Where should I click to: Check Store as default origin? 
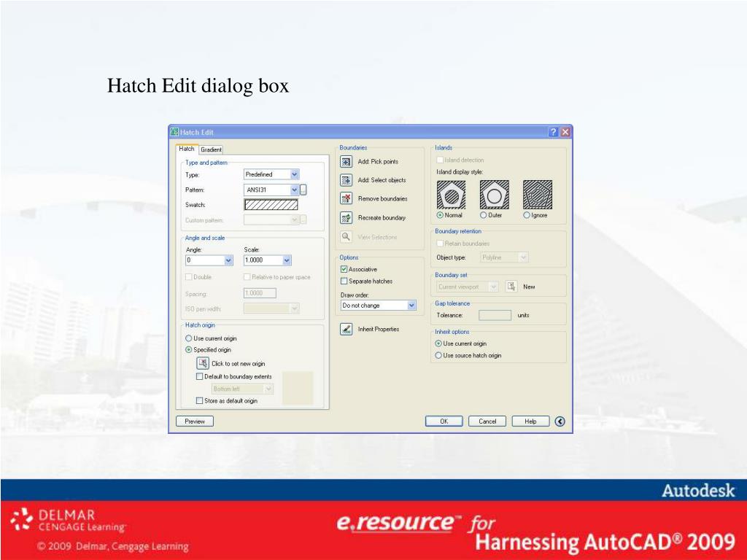pos(200,401)
